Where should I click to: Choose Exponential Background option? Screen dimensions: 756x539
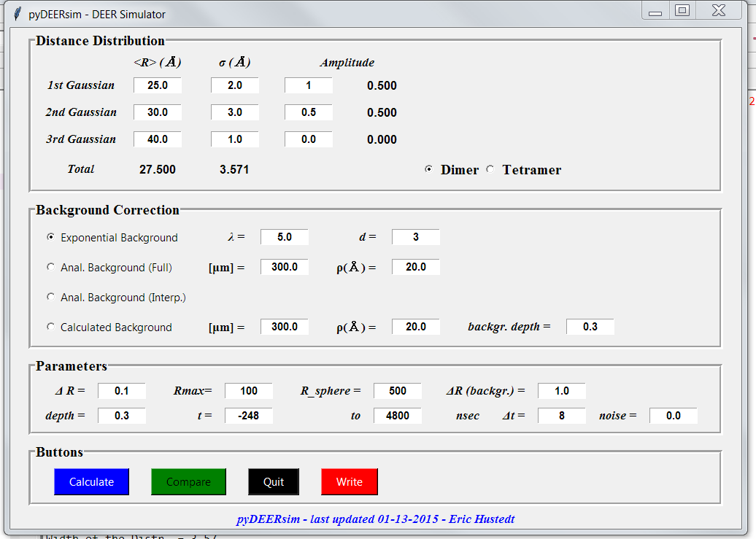pos(50,237)
